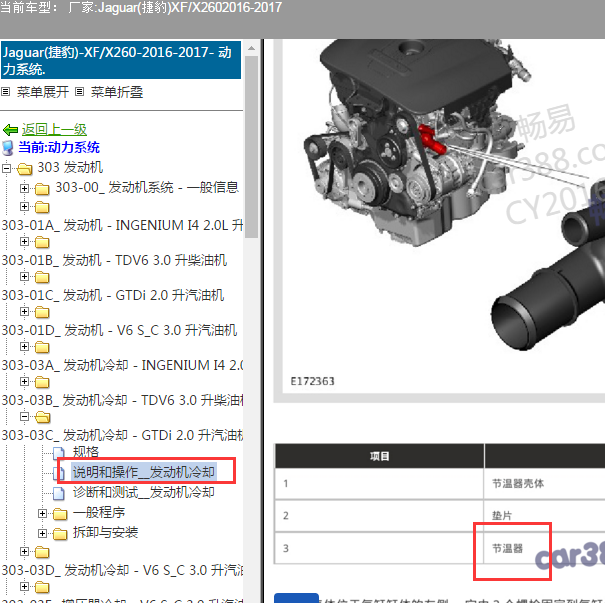Open the 一般程序 tree item
This screenshot has height=603, width=605.
pos(99,513)
